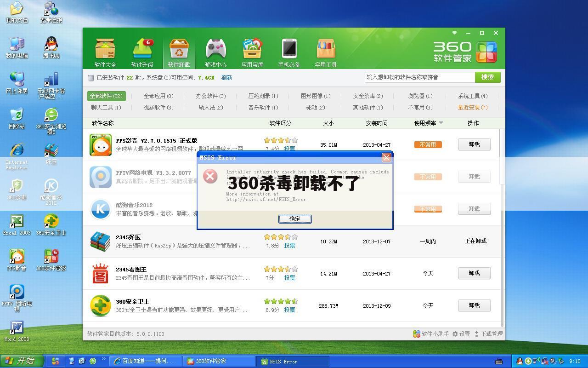The image size is (588, 368).
Task: Launch PPTV网络电视 desktop icon
Action: [x=17, y=298]
